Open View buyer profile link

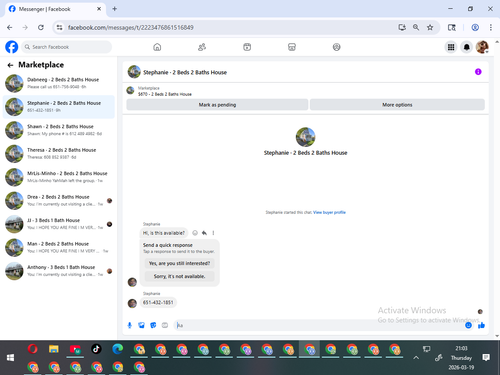click(329, 212)
